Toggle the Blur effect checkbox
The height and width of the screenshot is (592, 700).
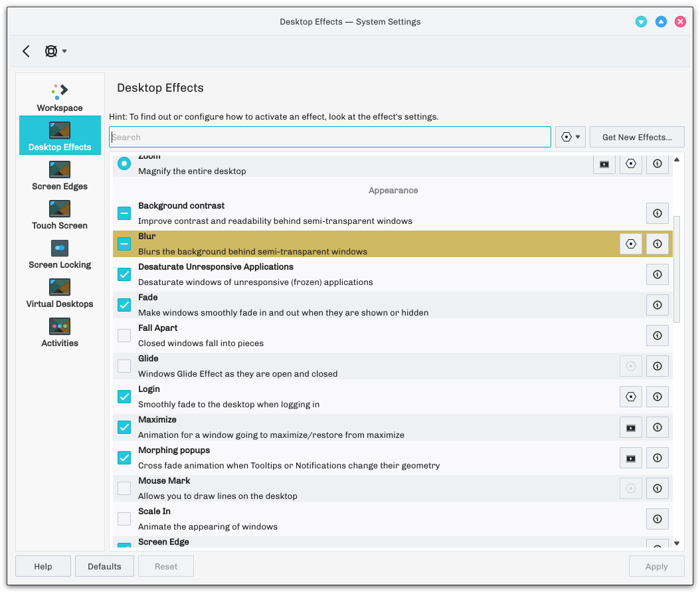click(124, 244)
